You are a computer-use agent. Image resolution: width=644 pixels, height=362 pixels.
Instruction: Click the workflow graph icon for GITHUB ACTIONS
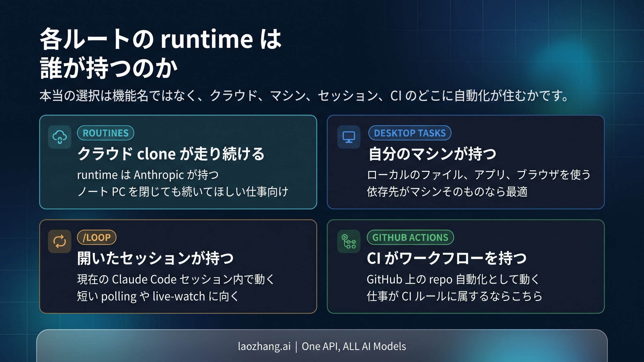[348, 241]
